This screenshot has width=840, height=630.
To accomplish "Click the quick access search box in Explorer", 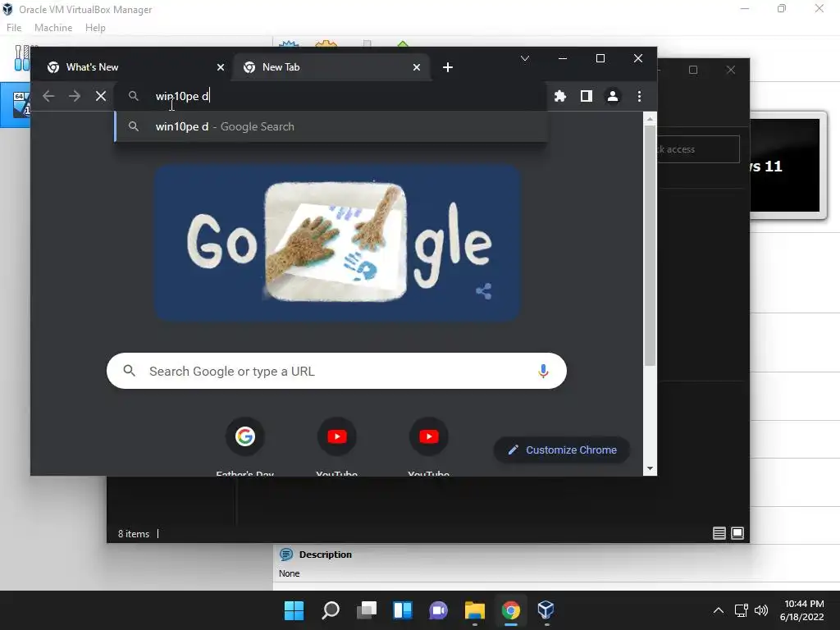I will (x=698, y=149).
